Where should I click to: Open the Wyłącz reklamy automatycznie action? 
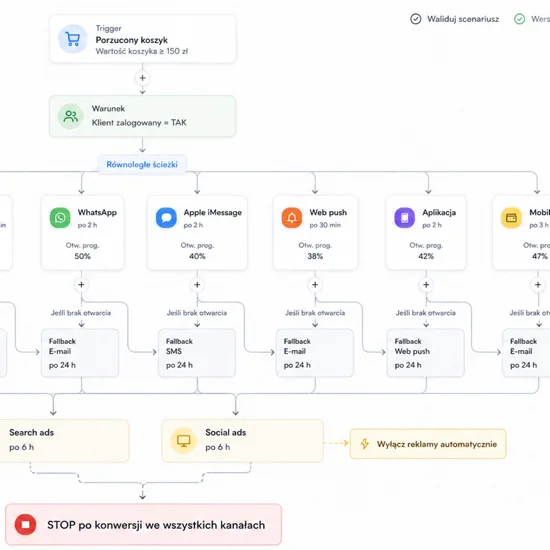point(428,444)
